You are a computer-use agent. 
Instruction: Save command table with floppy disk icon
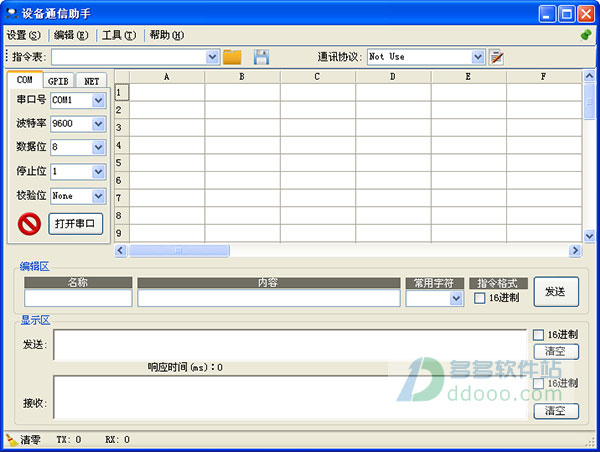tap(261, 57)
